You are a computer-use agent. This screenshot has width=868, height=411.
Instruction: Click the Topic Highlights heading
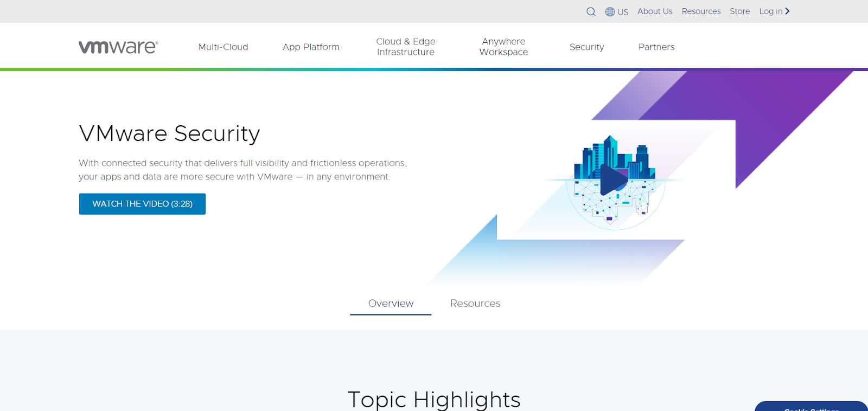(x=434, y=400)
